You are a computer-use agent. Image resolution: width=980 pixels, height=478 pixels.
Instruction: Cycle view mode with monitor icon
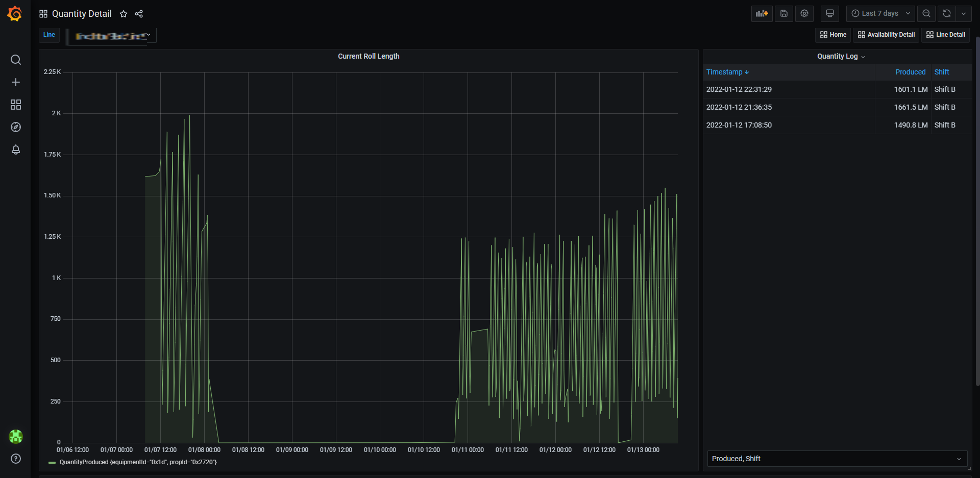(830, 14)
